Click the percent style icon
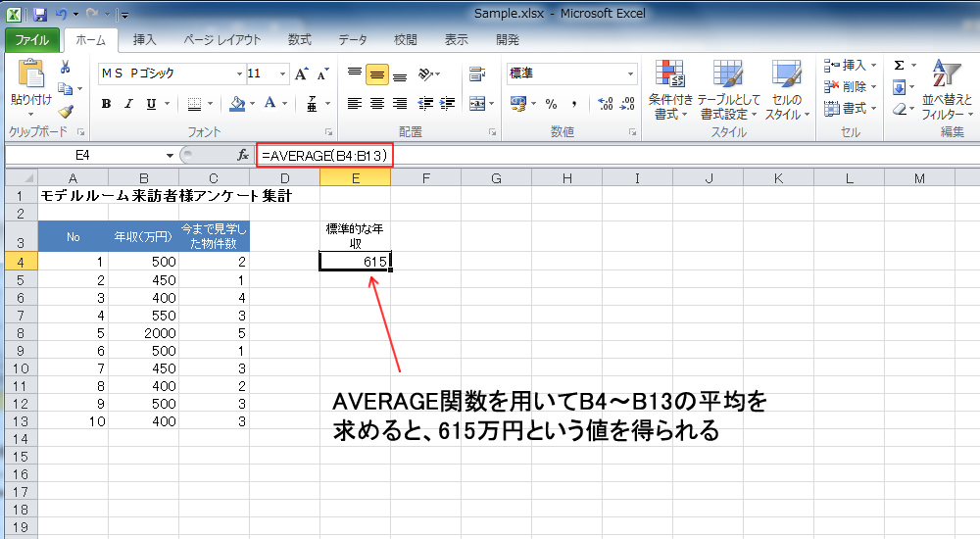 click(x=551, y=104)
